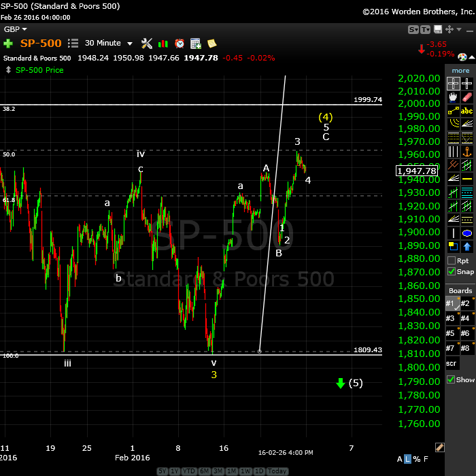The image size is (476, 476).
Task: Open the S dropdown button
Action: 413,29
